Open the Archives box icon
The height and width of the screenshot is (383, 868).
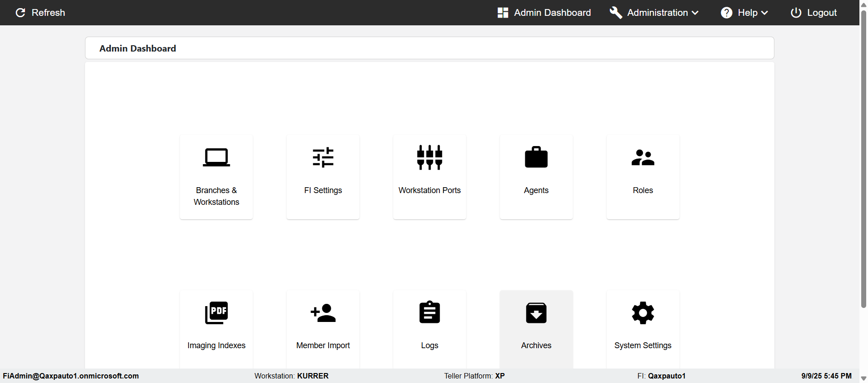tap(536, 313)
